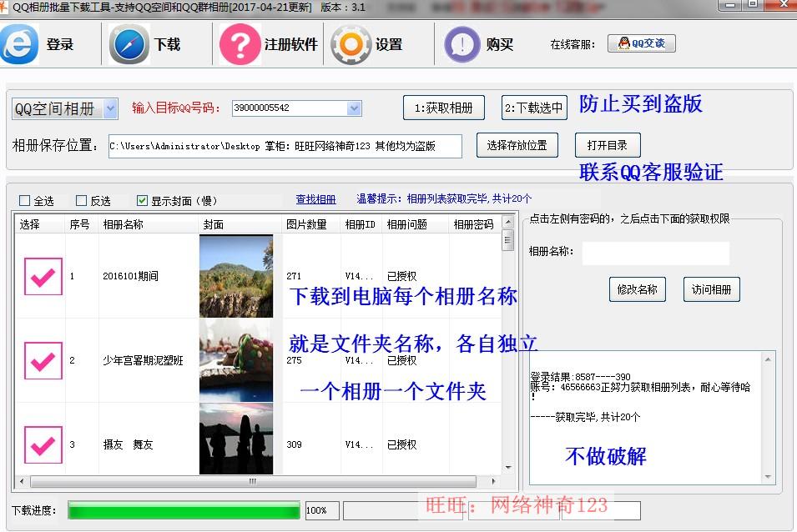Select the 登录 toolbar label
Viewport: 797px width, 532px height.
pyautogui.click(x=60, y=45)
